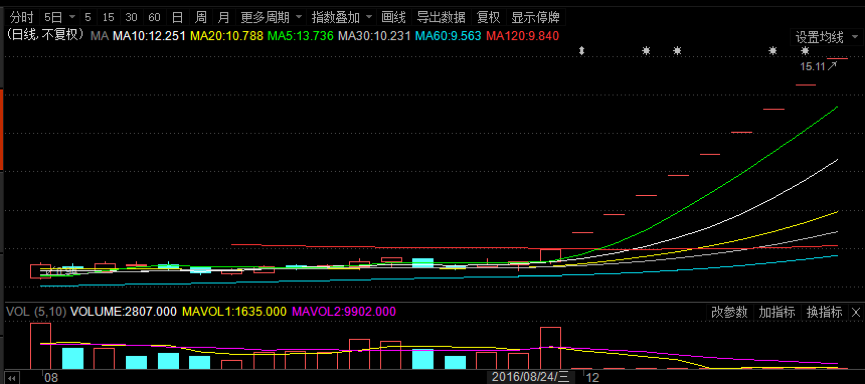This screenshot has width=865, height=384.
Task: Click the third star event marker
Action: coord(773,51)
